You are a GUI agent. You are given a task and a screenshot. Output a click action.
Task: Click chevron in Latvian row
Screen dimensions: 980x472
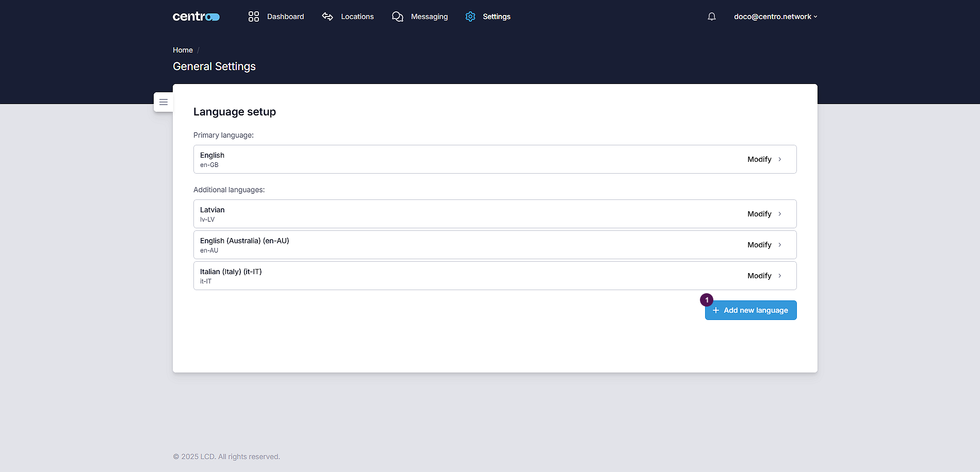point(780,214)
